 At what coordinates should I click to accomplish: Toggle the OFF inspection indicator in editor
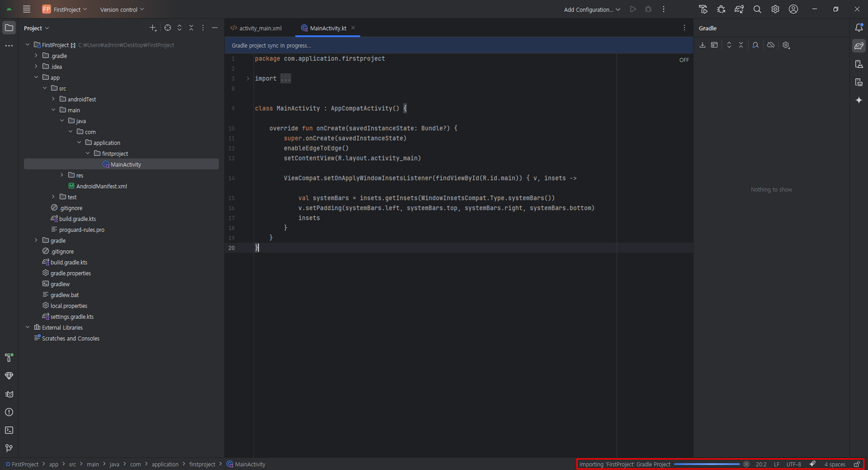684,60
